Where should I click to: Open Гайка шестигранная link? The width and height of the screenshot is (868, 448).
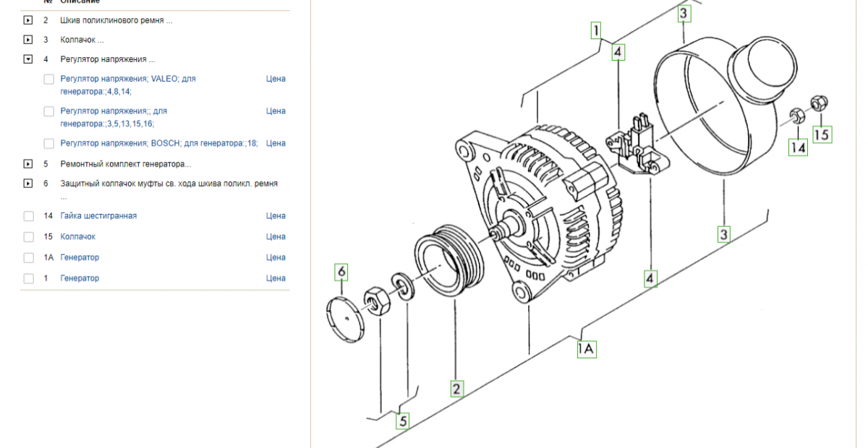click(98, 216)
